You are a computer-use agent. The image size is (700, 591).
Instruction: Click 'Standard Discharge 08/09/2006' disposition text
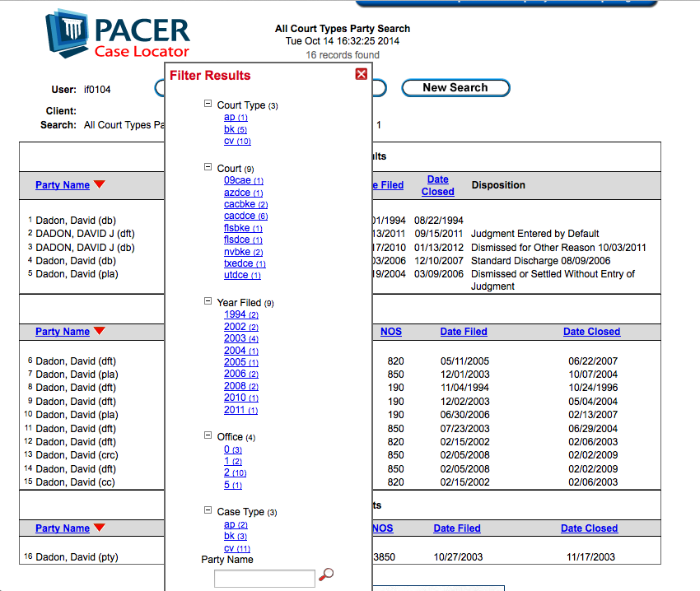point(540,261)
